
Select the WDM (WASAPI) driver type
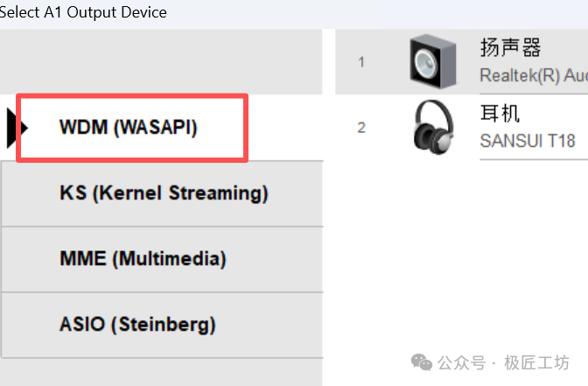(x=129, y=127)
